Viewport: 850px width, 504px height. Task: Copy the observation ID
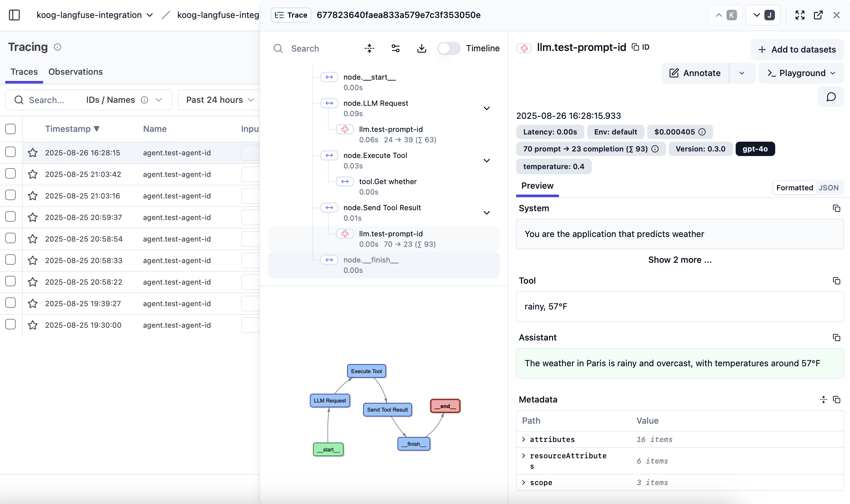[641, 47]
